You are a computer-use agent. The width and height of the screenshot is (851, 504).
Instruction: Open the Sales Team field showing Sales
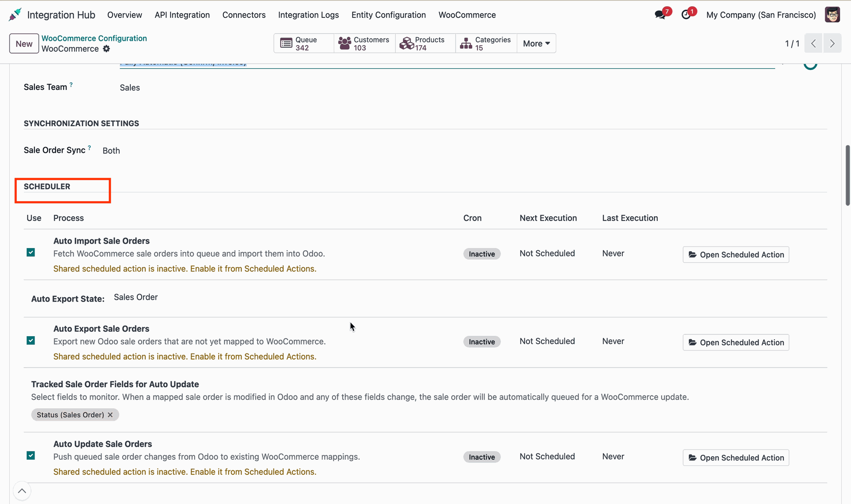coord(130,88)
